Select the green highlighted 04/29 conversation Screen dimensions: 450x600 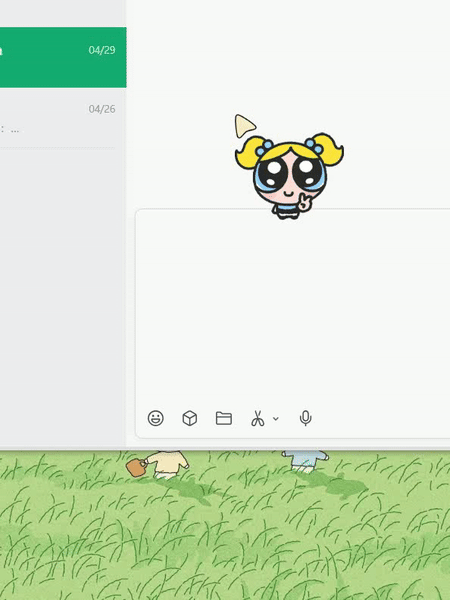pyautogui.click(x=63, y=57)
